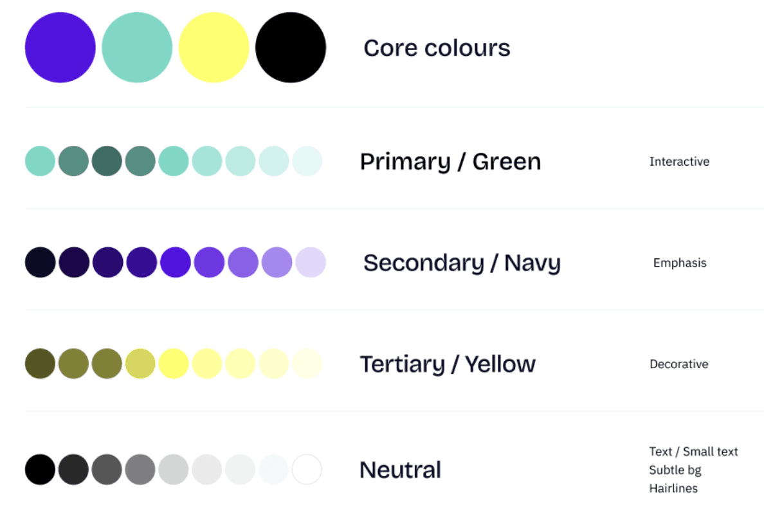Click the palest yellow last swatch in Tertiary row

(307, 364)
